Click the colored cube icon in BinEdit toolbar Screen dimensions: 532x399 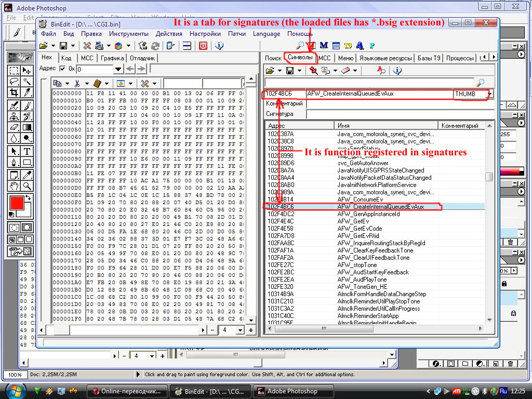pos(118,46)
